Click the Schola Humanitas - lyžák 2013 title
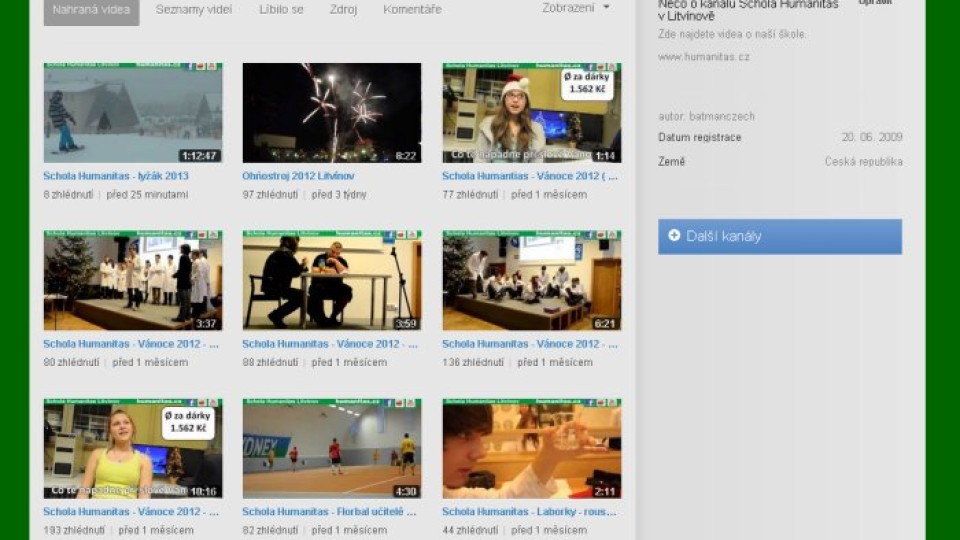The height and width of the screenshot is (540, 960). click(x=116, y=176)
